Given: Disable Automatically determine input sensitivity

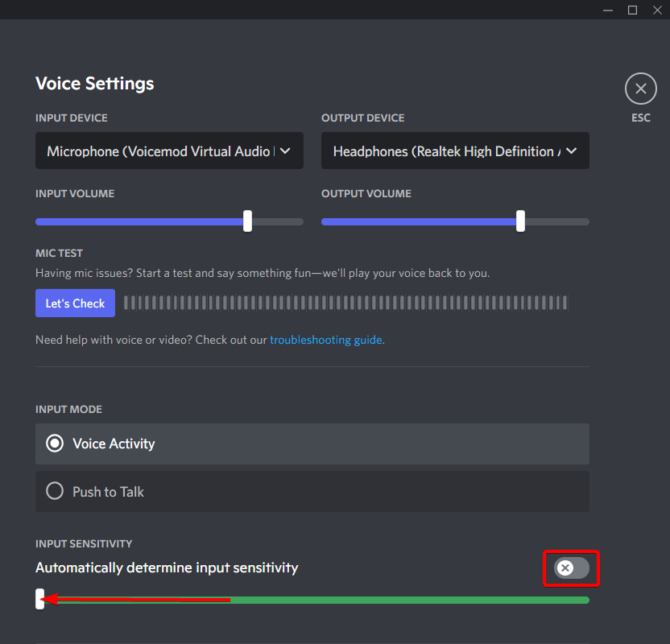Looking at the screenshot, I should (x=571, y=568).
